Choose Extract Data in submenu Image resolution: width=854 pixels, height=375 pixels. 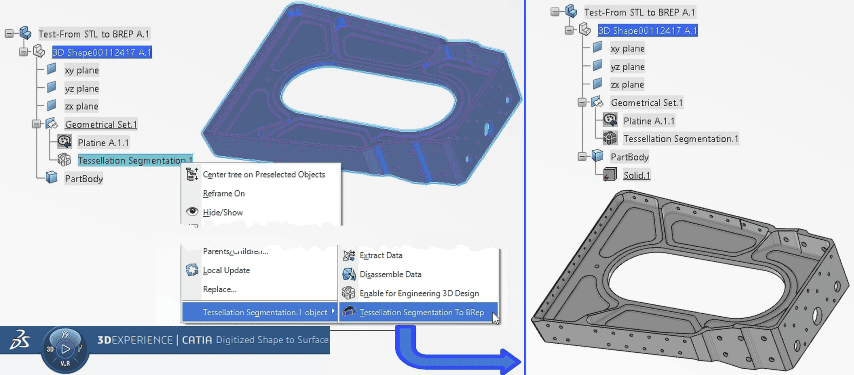coord(381,255)
